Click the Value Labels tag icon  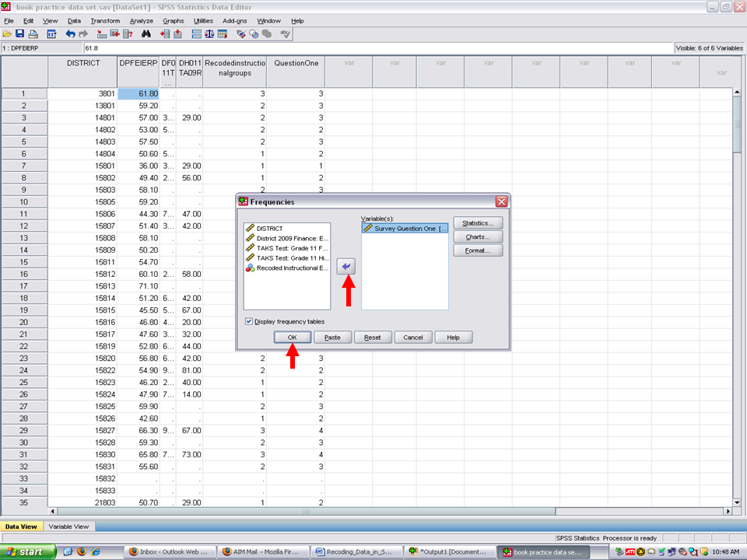click(x=241, y=34)
